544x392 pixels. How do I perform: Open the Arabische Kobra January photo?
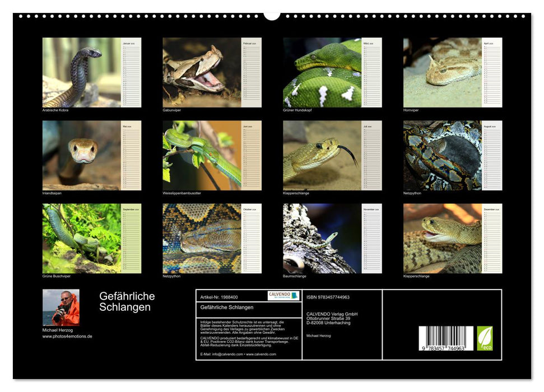coord(82,72)
